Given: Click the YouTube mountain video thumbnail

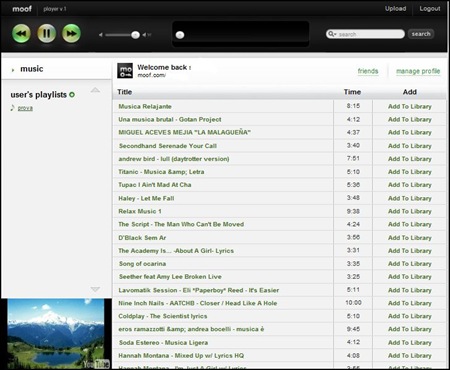Looking at the screenshot, I should (x=57, y=334).
